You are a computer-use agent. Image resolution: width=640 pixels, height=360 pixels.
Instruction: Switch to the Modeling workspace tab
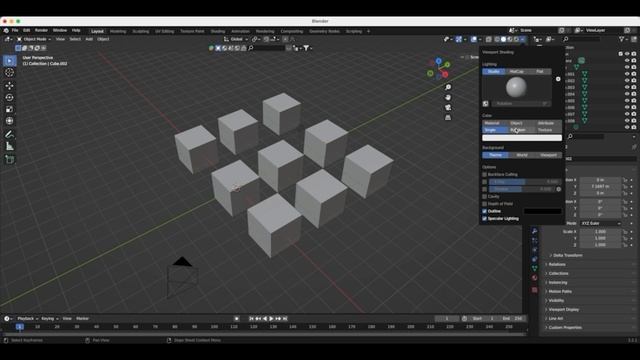118,31
